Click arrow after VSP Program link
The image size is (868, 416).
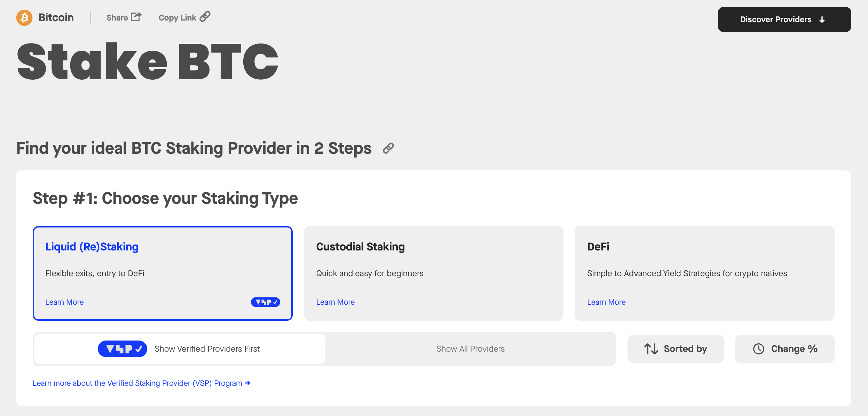pyautogui.click(x=247, y=383)
